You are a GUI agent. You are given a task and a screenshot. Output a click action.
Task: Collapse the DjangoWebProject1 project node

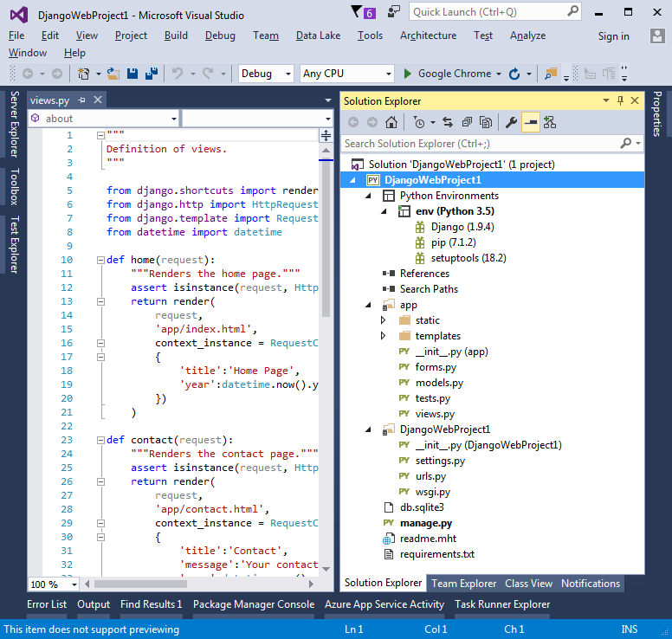pyautogui.click(x=352, y=180)
